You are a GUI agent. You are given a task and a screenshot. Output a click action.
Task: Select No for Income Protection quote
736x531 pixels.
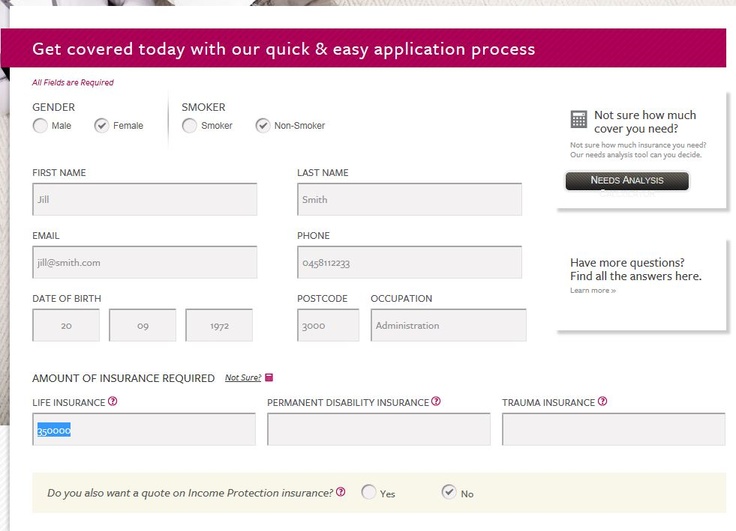click(x=448, y=492)
